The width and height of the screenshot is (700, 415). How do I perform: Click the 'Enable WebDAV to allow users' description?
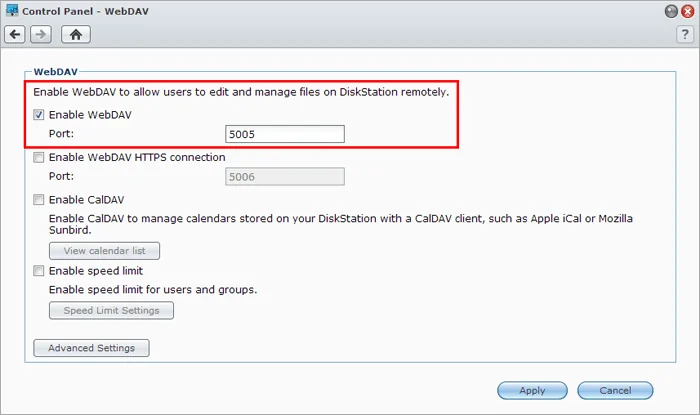coord(241,92)
